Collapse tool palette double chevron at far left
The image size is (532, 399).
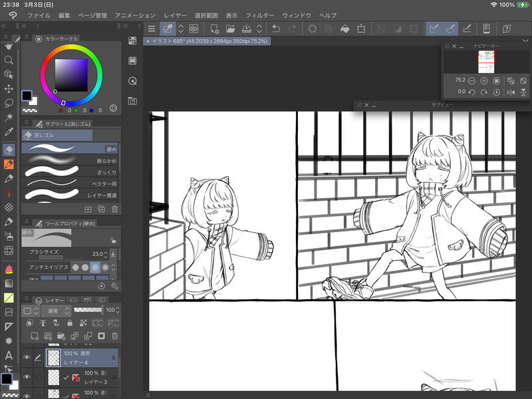tap(3, 26)
